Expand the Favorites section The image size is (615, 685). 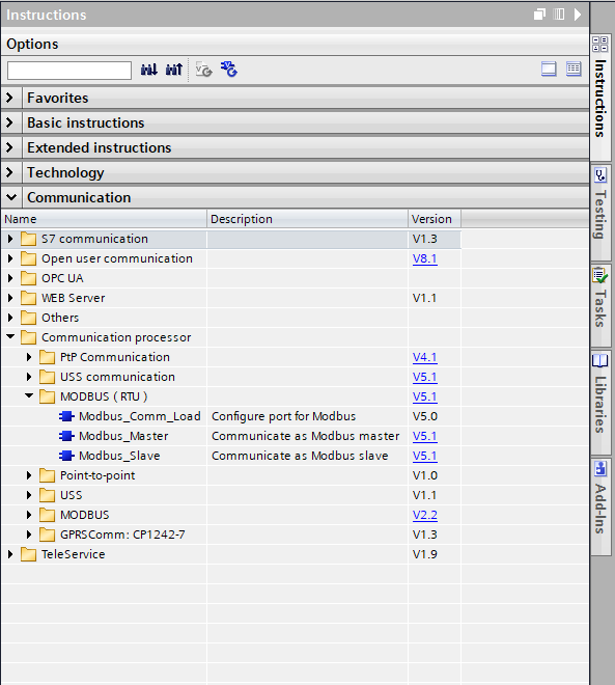tap(10, 97)
